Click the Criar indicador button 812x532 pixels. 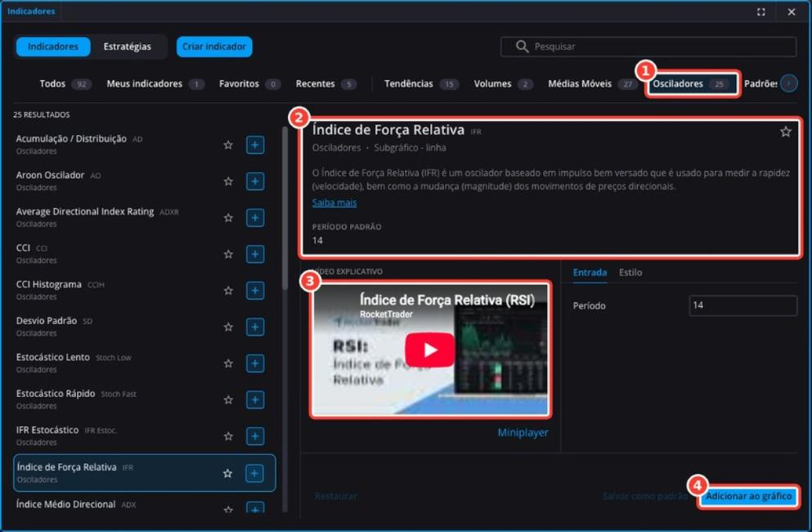(x=214, y=47)
